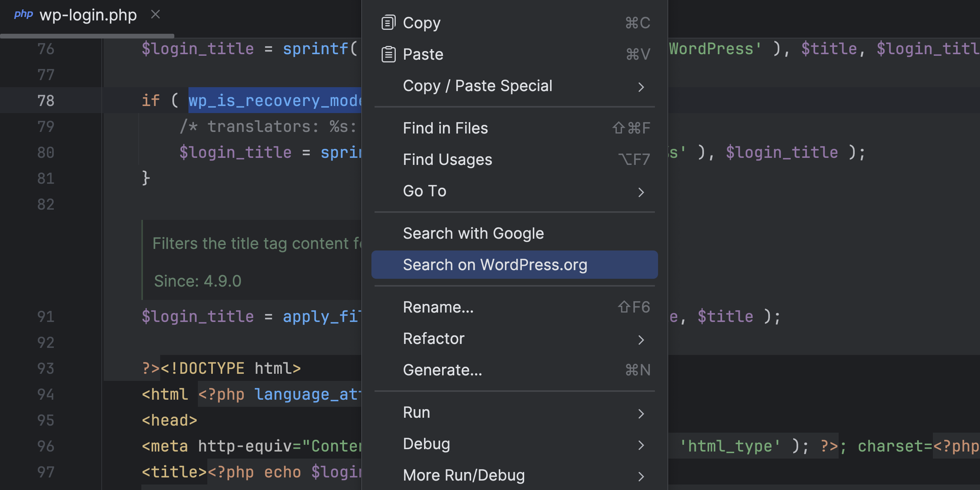The image size is (980, 490).
Task: Select Find Usages from the menu
Action: pyautogui.click(x=448, y=159)
